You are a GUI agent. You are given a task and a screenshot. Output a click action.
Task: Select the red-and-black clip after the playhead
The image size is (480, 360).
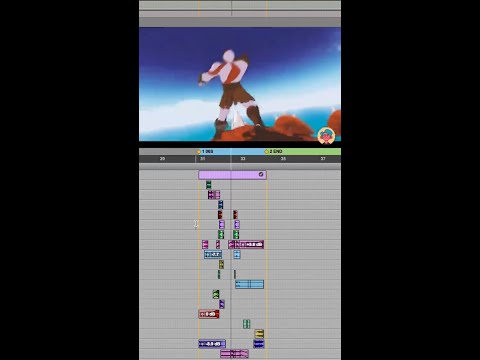[x=235, y=215]
